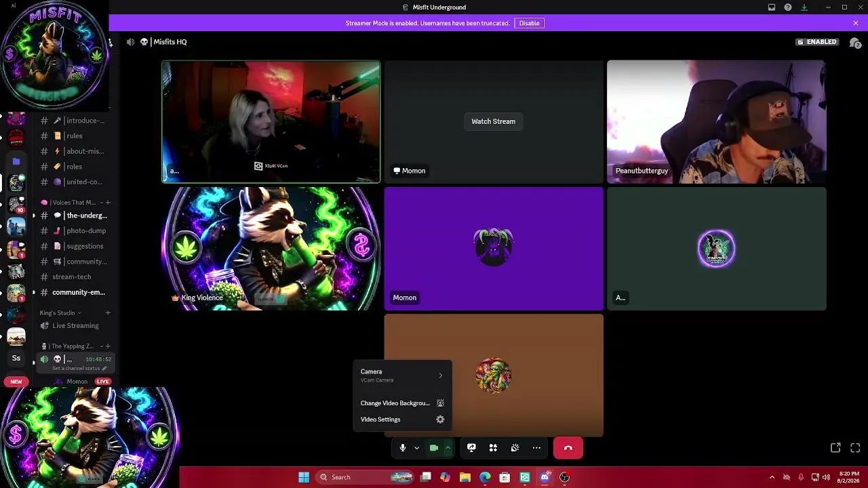Start an activity from the call bar
This screenshot has width=868, height=488.
493,448
